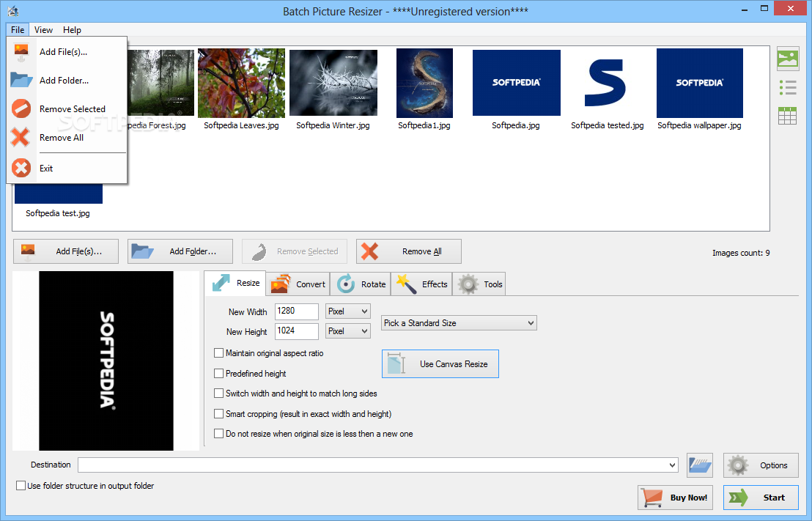Expand the Destination path dropdown
Viewport: 812px width, 521px height.
click(x=672, y=465)
